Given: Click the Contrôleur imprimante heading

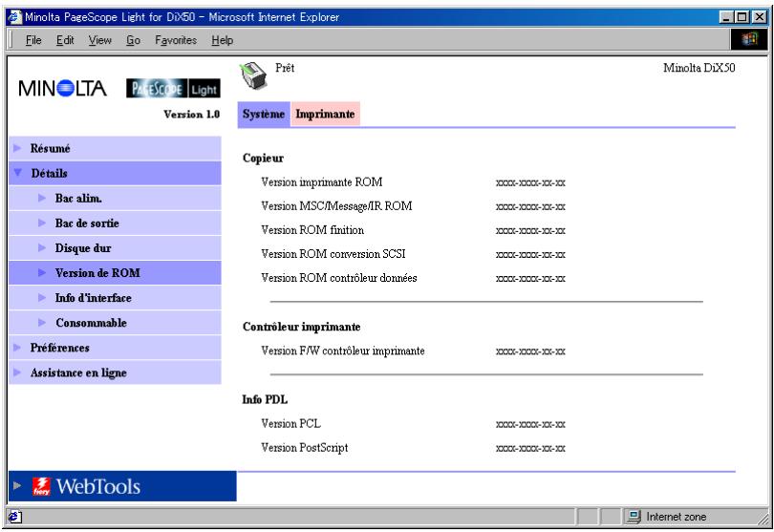Looking at the screenshot, I should tap(302, 327).
